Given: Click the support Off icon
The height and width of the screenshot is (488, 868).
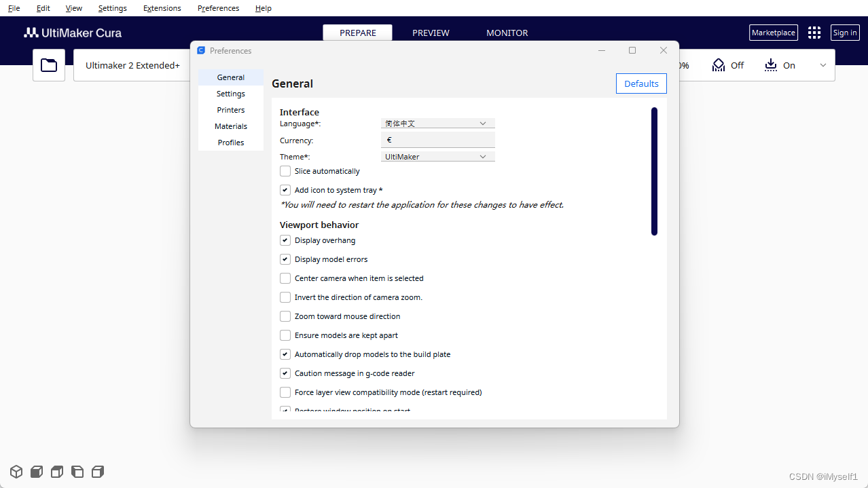Looking at the screenshot, I should coord(719,65).
